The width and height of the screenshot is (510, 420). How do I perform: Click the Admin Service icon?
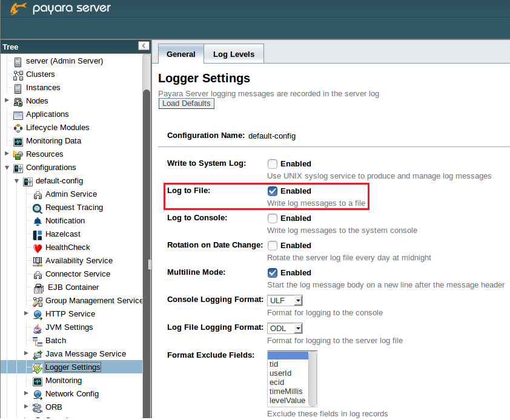38,195
